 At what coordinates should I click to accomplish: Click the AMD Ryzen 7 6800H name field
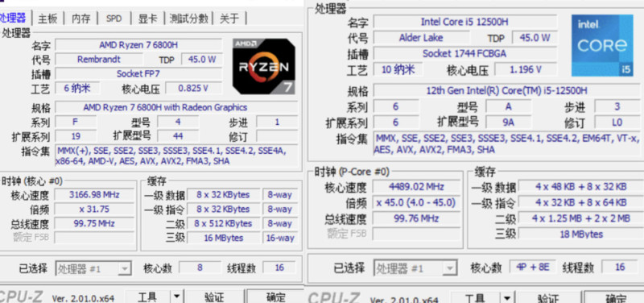pos(138,45)
